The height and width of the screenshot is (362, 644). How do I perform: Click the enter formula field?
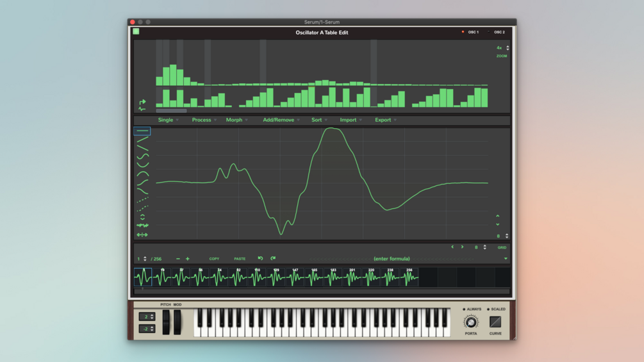[392, 259]
